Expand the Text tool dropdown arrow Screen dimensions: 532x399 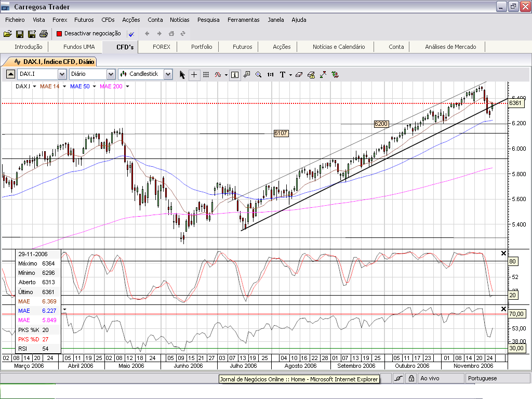[x=290, y=75]
